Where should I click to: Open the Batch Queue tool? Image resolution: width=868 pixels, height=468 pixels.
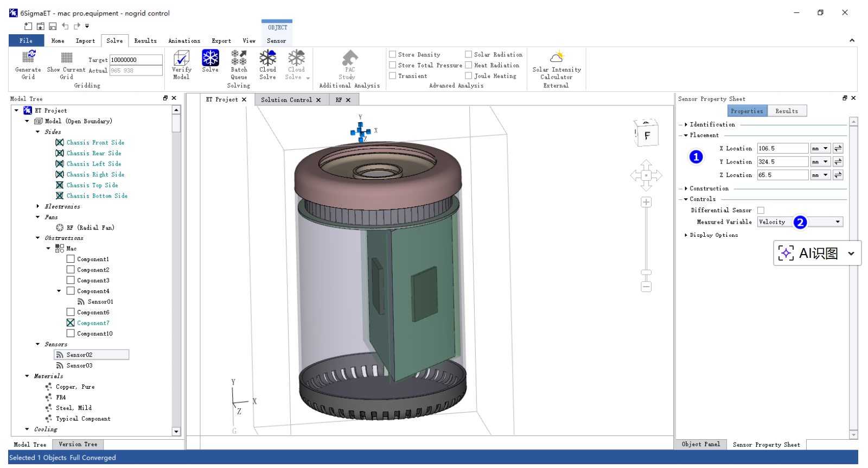coord(239,58)
